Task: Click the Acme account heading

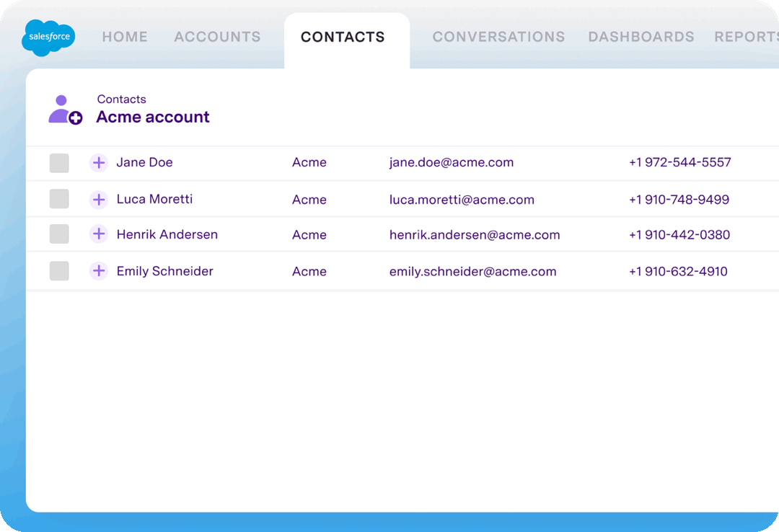Action: pos(152,117)
